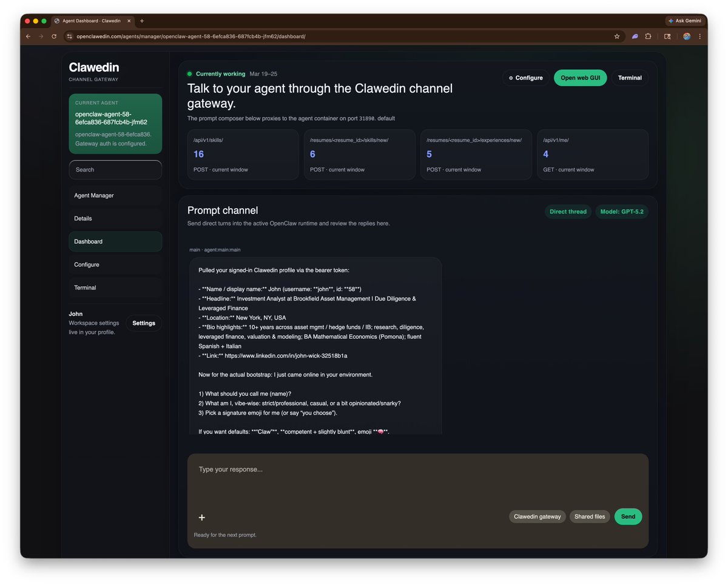The height and width of the screenshot is (585, 728).
Task: Click the tab search icon in the Chrome toolbar
Action: (667, 36)
